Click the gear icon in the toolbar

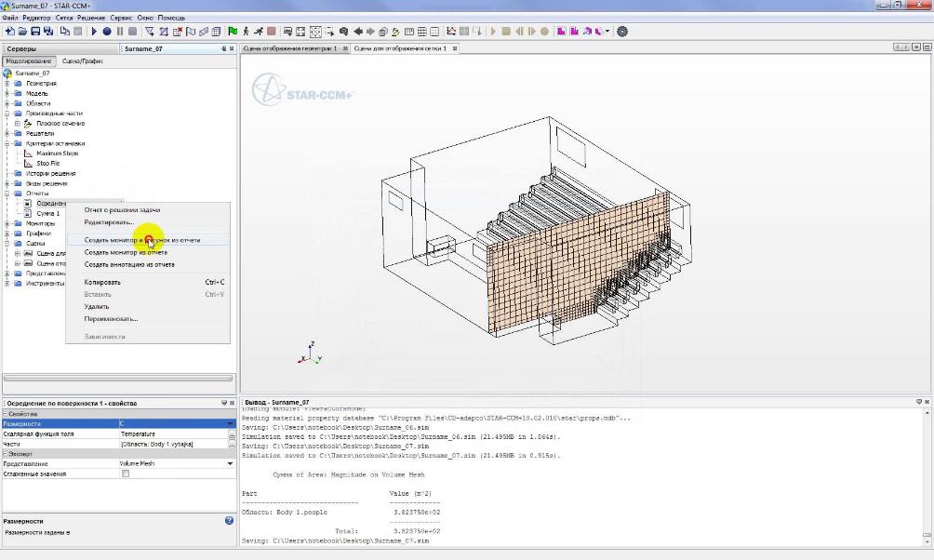622,31
